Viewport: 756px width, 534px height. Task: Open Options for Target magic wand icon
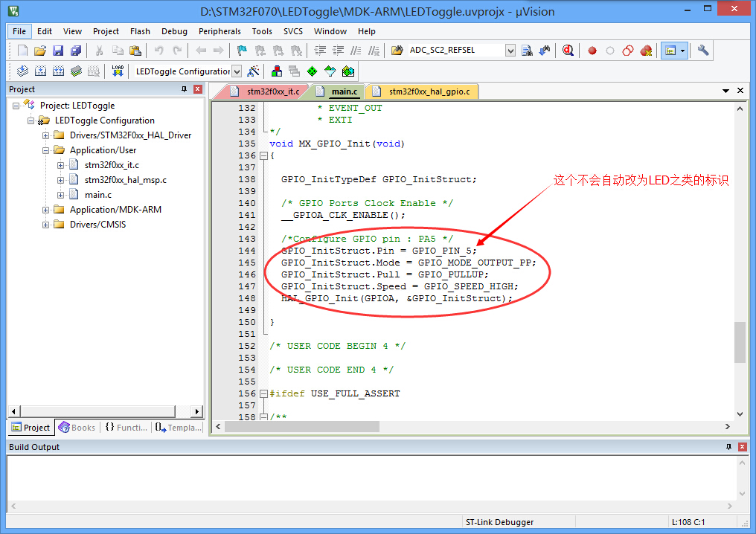pos(254,72)
